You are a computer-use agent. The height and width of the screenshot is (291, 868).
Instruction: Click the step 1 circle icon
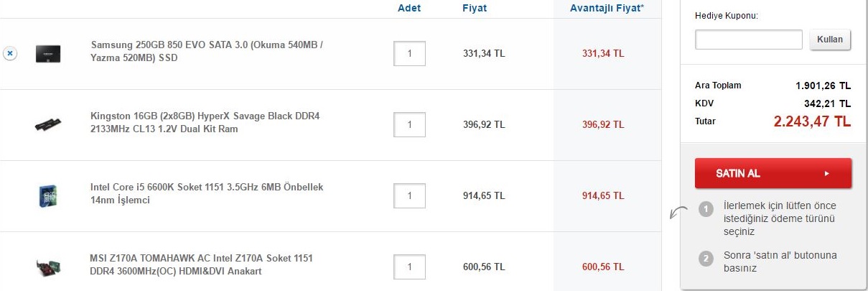(706, 209)
